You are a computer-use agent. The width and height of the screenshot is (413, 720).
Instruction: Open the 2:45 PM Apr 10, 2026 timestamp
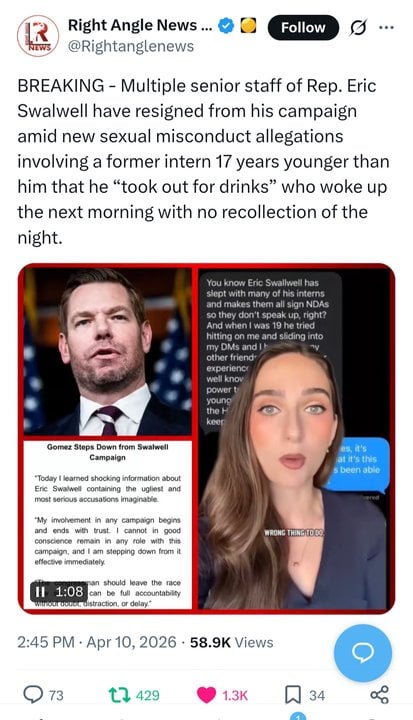click(x=97, y=642)
